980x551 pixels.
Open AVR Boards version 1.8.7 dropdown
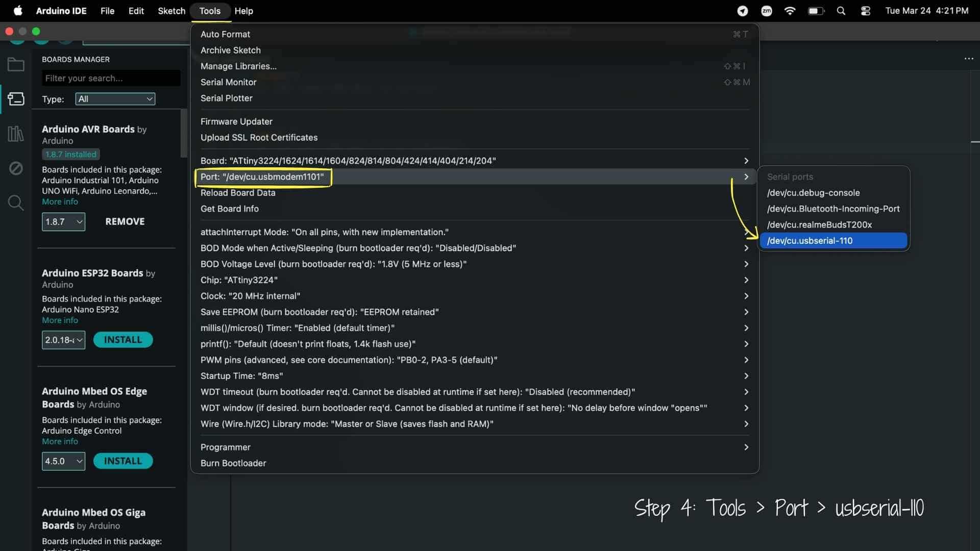pyautogui.click(x=63, y=221)
